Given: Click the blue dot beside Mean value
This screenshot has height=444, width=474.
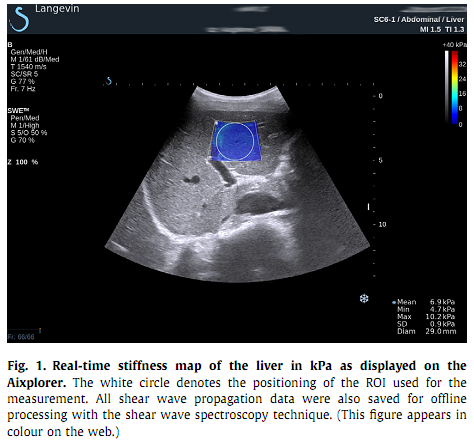Looking at the screenshot, I should click(394, 303).
